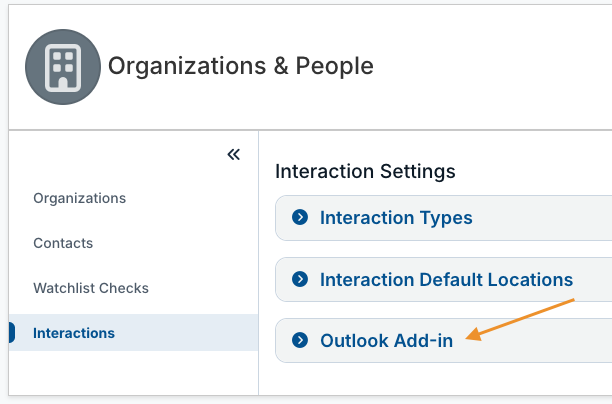Click the Interaction Default Locations label

pos(447,279)
